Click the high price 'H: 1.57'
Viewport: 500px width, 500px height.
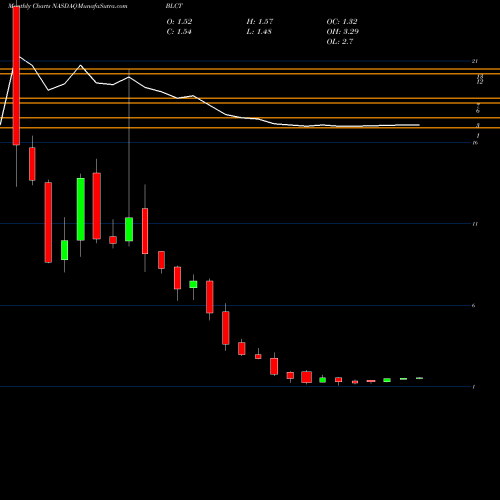pyautogui.click(x=260, y=22)
